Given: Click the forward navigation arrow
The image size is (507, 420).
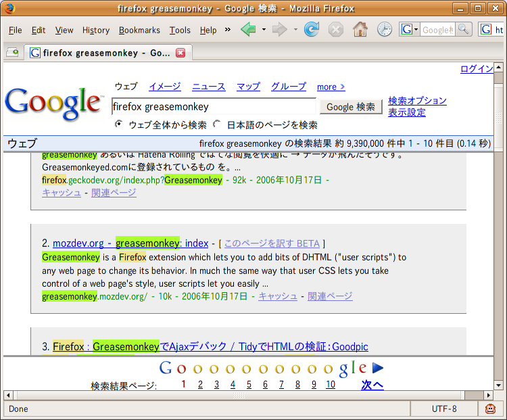Looking at the screenshot, I should click(x=279, y=30).
